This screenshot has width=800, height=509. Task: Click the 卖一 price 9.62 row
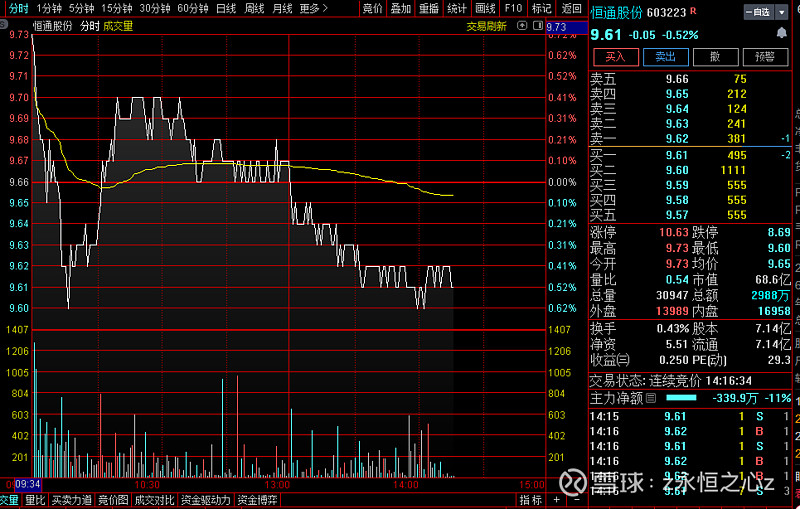click(689, 139)
